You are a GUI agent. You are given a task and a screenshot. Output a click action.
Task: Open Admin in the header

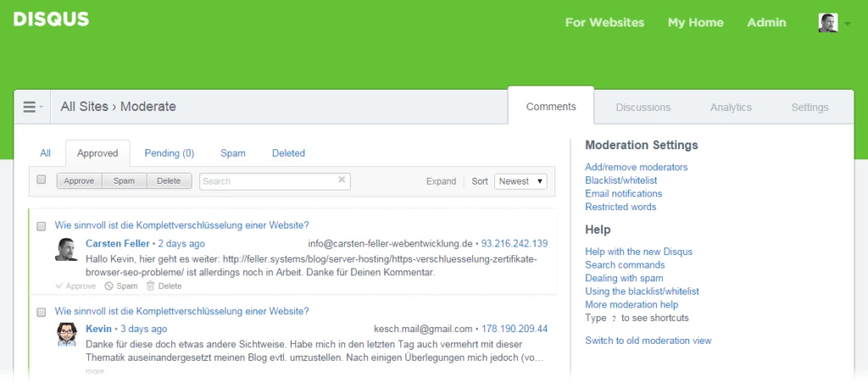pyautogui.click(x=766, y=23)
